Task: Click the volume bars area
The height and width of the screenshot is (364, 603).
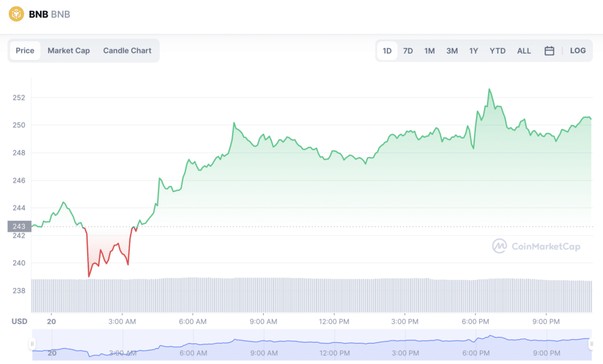Action: click(312, 295)
